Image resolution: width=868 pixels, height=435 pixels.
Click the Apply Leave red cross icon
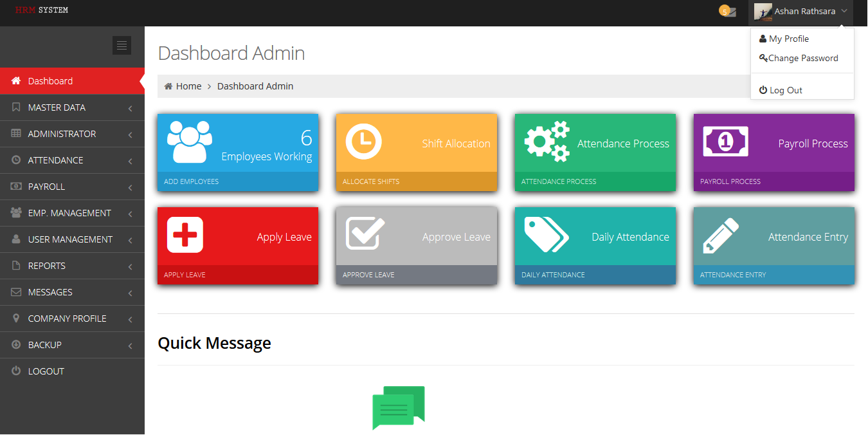(185, 235)
